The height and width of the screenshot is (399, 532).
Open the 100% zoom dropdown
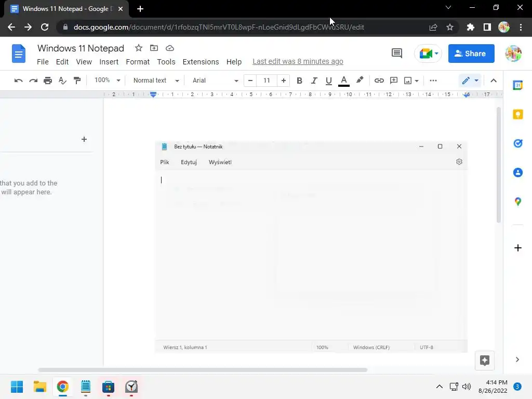click(x=107, y=81)
